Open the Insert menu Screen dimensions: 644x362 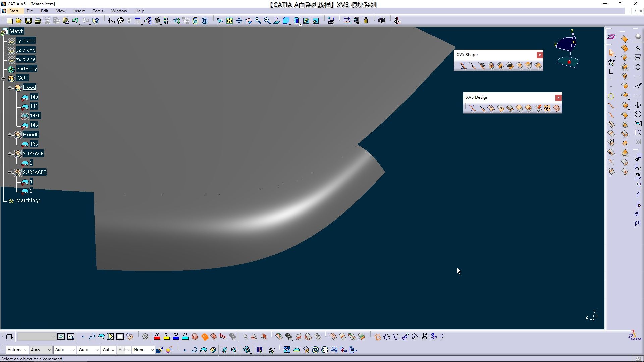[79, 11]
